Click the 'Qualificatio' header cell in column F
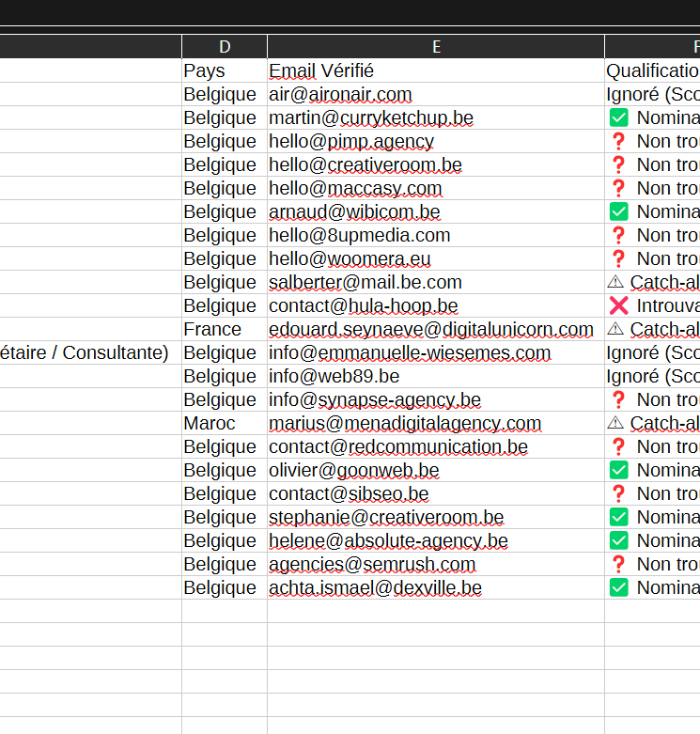 pos(653,70)
